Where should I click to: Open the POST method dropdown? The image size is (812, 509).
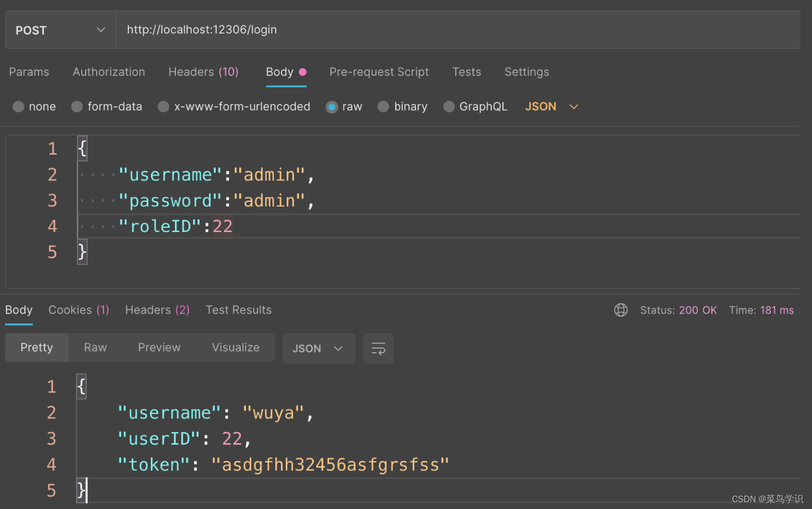pyautogui.click(x=60, y=30)
